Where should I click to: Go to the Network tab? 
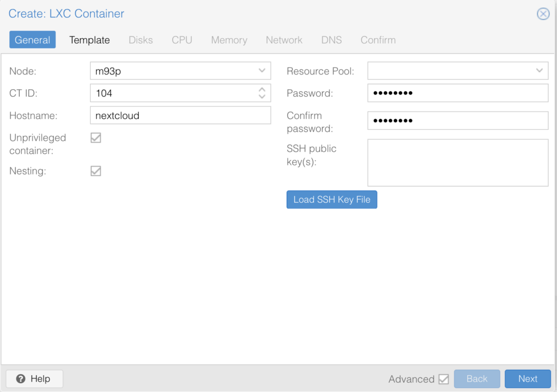click(x=284, y=40)
